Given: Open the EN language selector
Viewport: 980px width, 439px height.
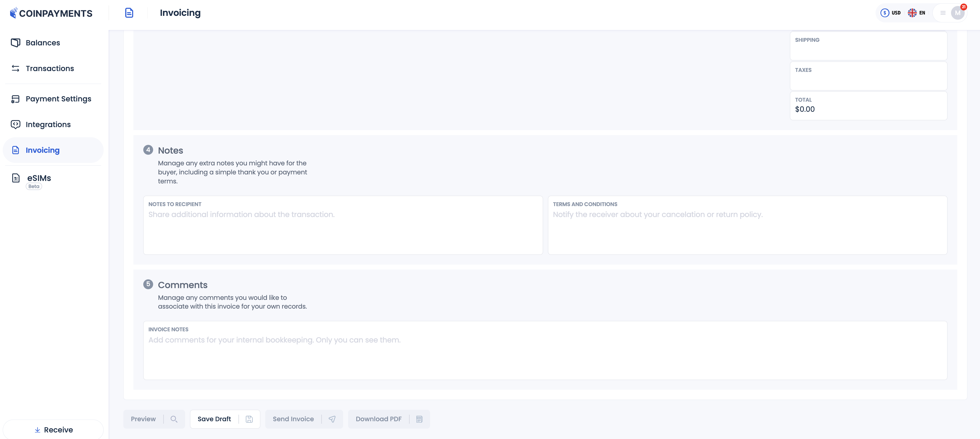Looking at the screenshot, I should (917, 13).
